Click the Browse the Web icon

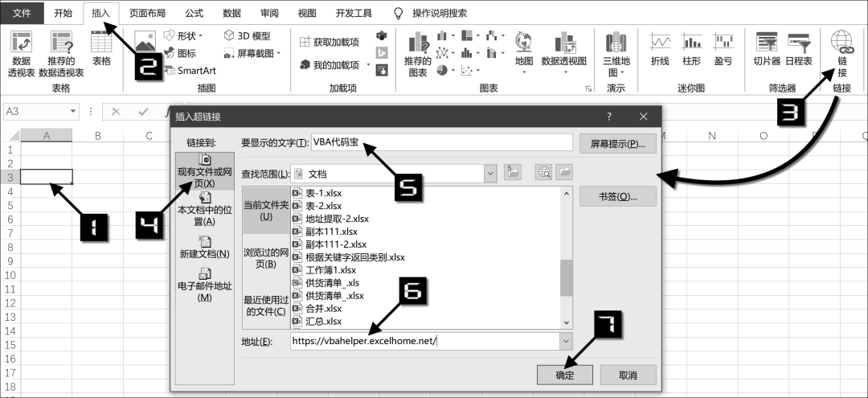point(543,173)
